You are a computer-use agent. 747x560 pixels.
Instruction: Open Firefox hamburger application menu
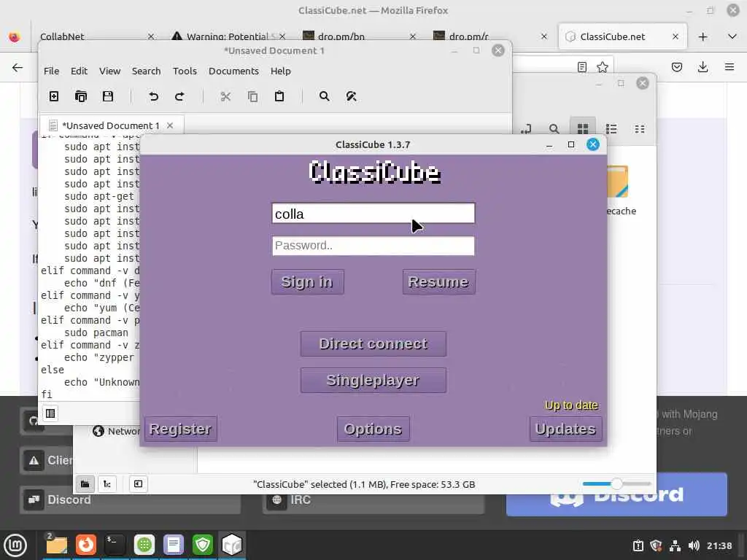coord(729,67)
